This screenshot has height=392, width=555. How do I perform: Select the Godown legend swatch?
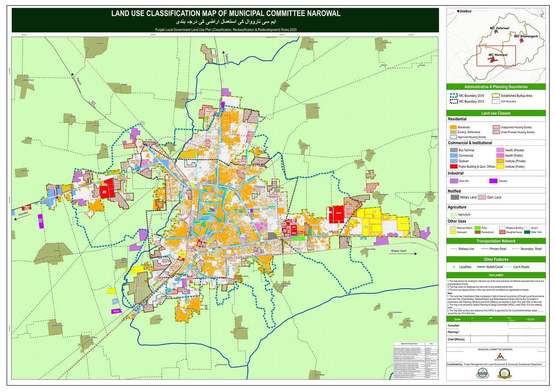click(x=454, y=161)
